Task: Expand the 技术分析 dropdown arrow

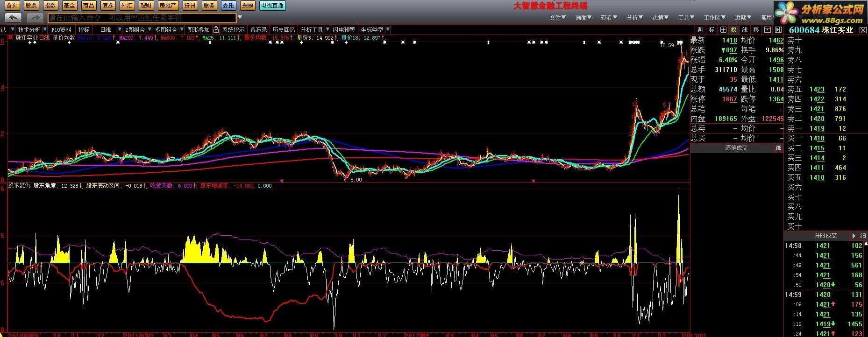Action: coord(45,30)
